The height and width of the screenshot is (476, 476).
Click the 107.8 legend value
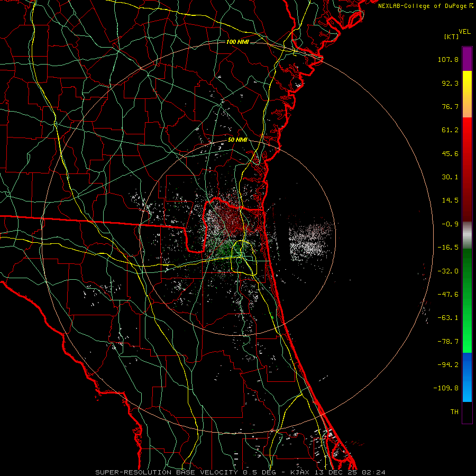(448, 59)
